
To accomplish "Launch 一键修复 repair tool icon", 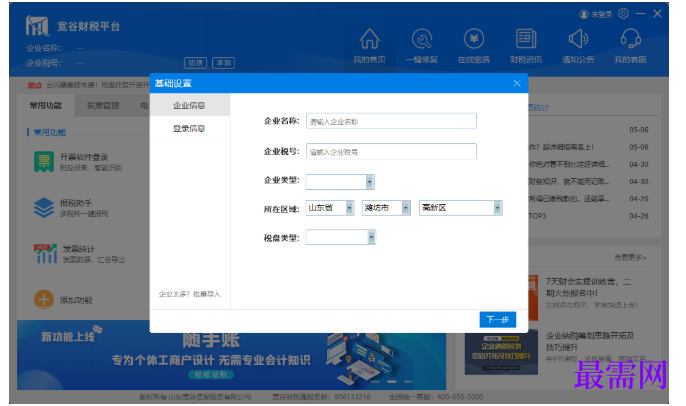I will [x=422, y=39].
